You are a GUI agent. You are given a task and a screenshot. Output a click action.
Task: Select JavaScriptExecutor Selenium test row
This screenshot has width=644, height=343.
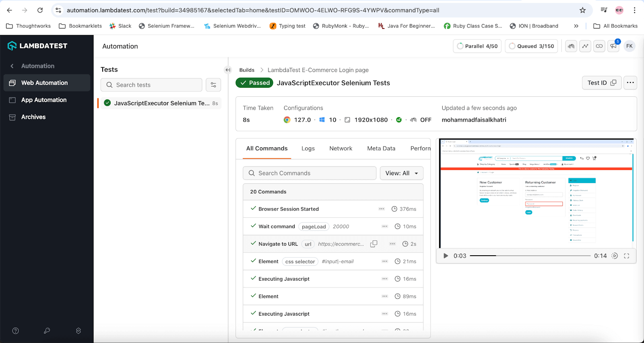coord(160,103)
